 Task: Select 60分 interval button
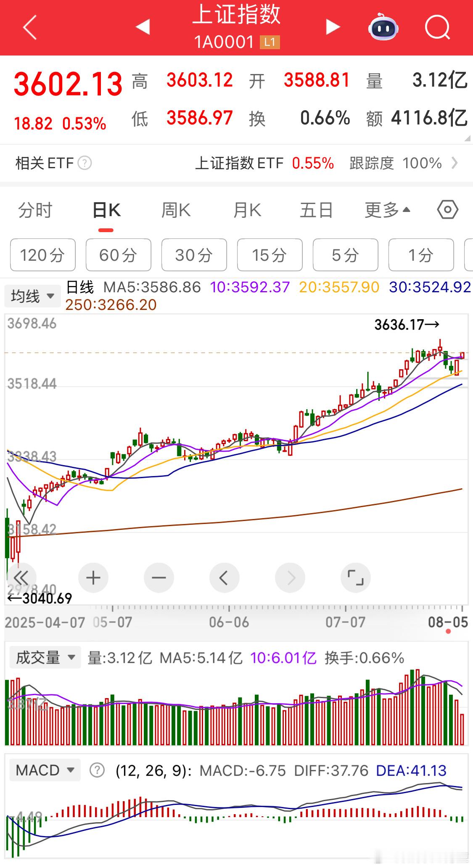118,255
